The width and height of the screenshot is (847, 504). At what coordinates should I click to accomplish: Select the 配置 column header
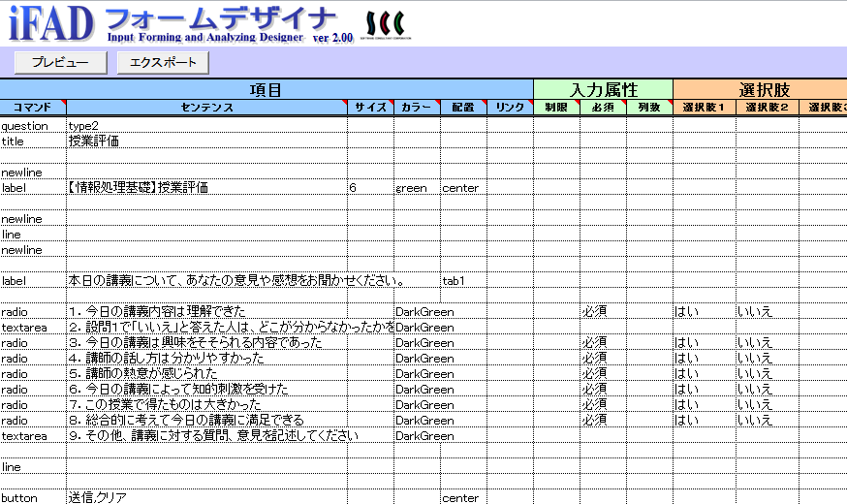463,108
